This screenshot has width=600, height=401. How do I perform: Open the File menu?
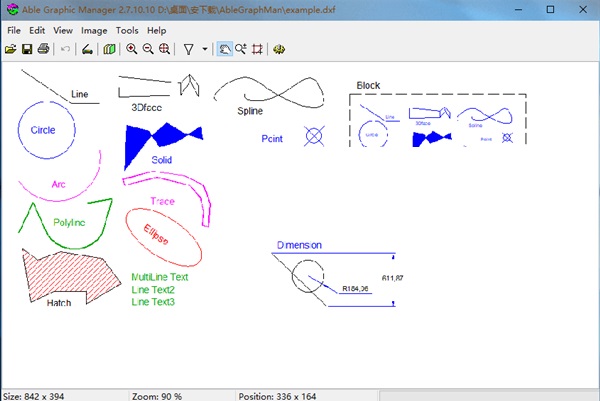pyautogui.click(x=13, y=30)
